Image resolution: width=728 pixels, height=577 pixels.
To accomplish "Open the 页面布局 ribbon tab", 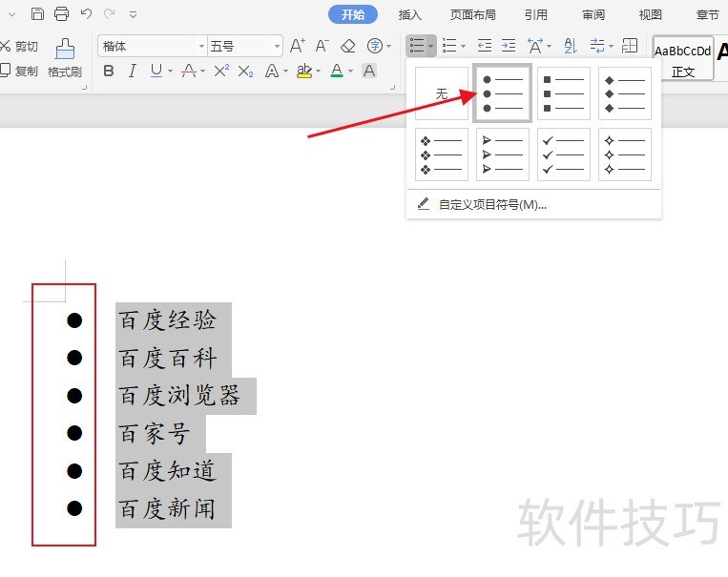I will click(x=472, y=15).
